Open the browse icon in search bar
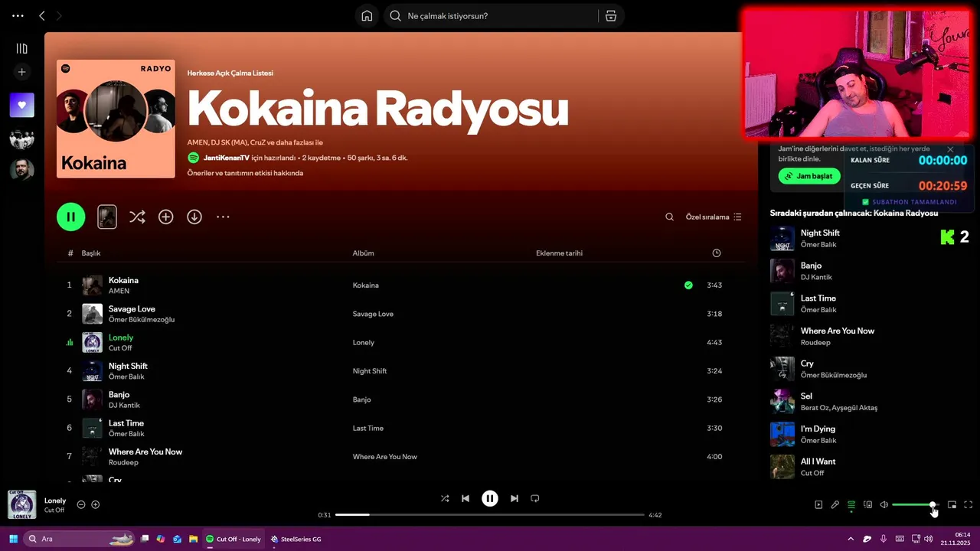Viewport: 980px width, 551px height. tap(610, 16)
